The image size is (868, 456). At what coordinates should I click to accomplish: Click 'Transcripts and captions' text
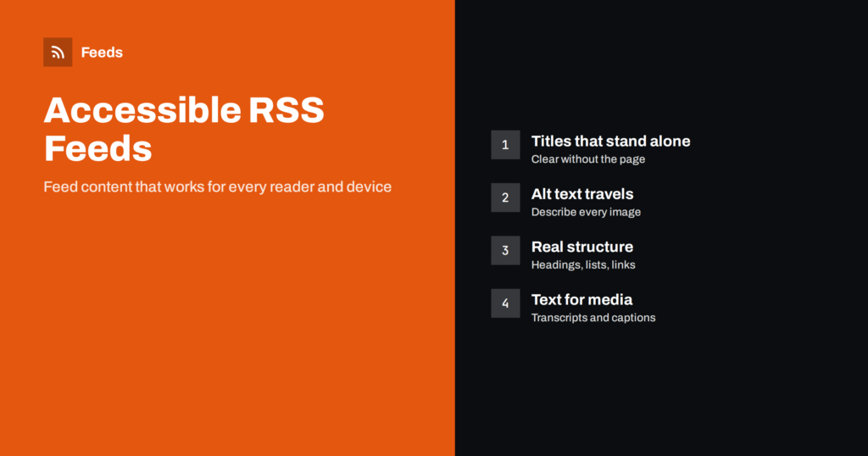593,318
